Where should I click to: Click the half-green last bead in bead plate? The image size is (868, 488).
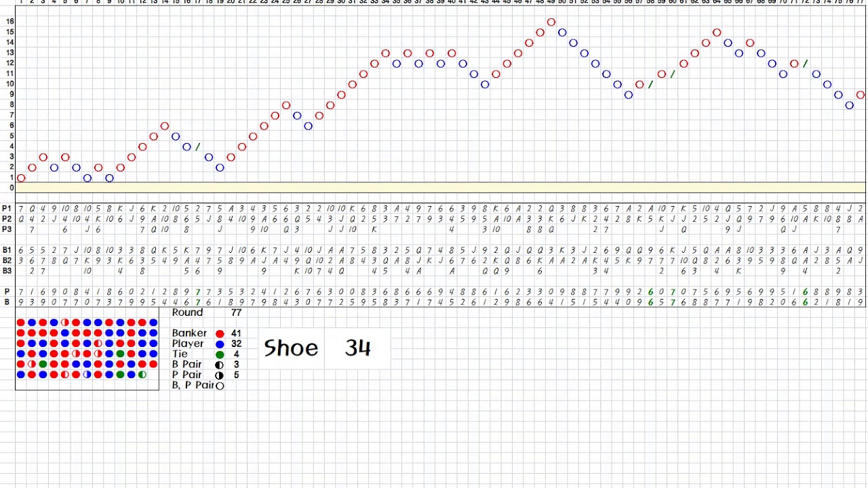(142, 375)
